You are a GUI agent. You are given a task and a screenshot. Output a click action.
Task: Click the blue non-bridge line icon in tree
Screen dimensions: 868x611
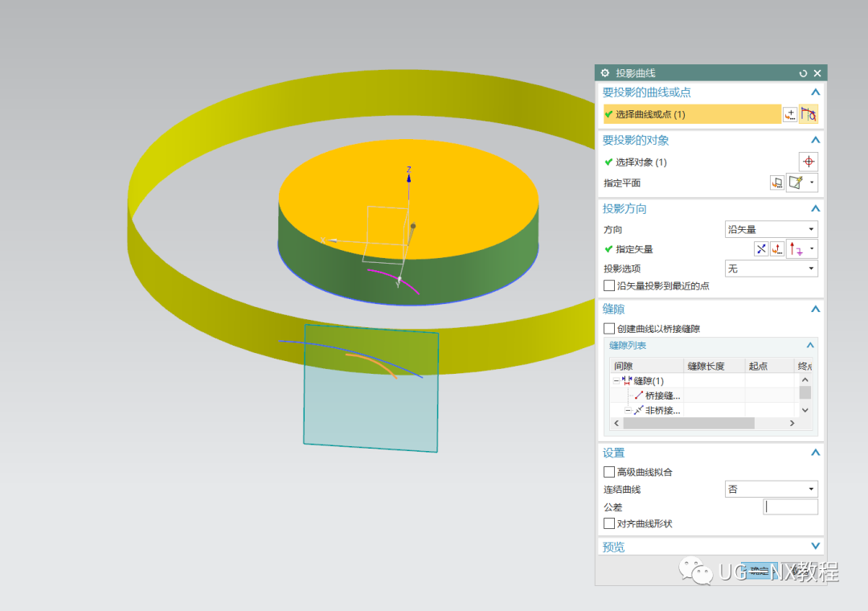[x=638, y=411]
